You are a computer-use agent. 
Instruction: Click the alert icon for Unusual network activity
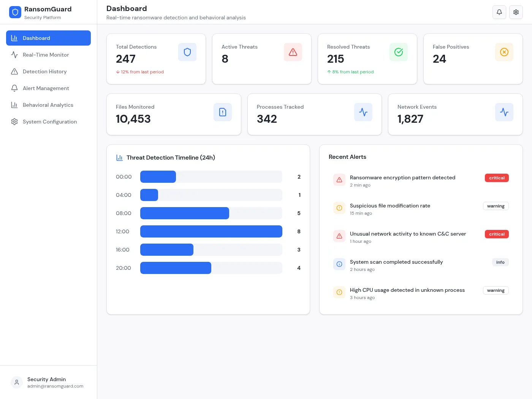point(339,236)
